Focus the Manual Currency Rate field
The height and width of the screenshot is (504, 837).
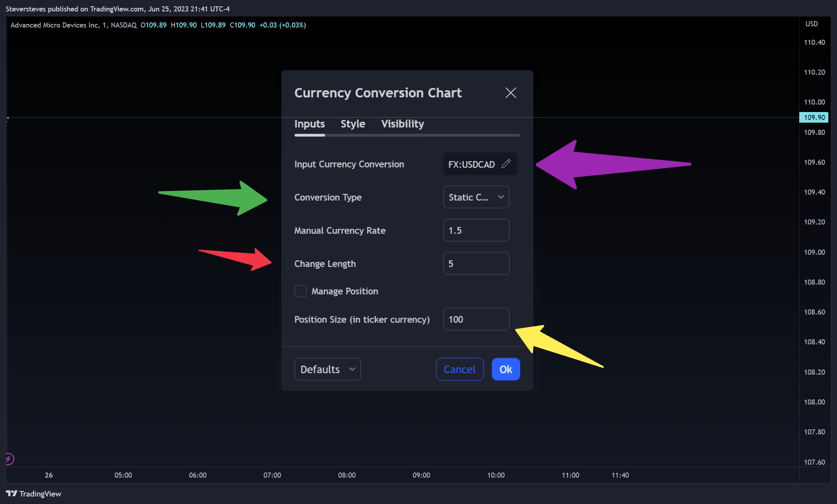(476, 230)
